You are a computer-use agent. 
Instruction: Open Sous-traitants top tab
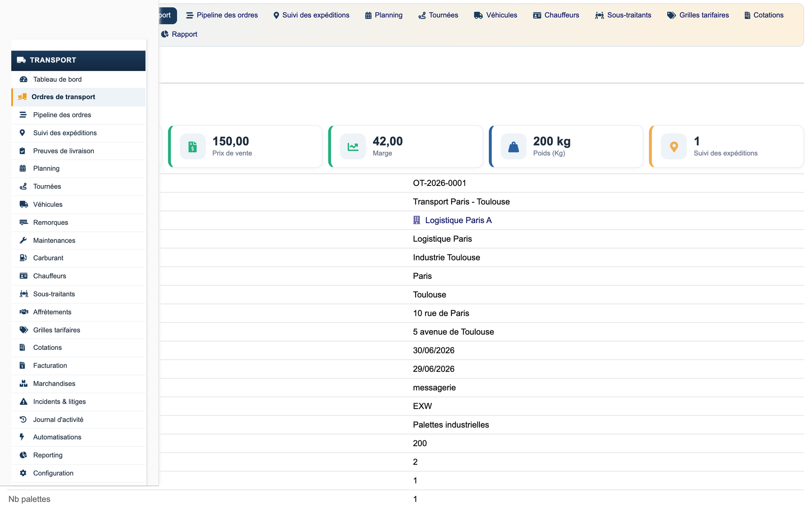coord(623,15)
